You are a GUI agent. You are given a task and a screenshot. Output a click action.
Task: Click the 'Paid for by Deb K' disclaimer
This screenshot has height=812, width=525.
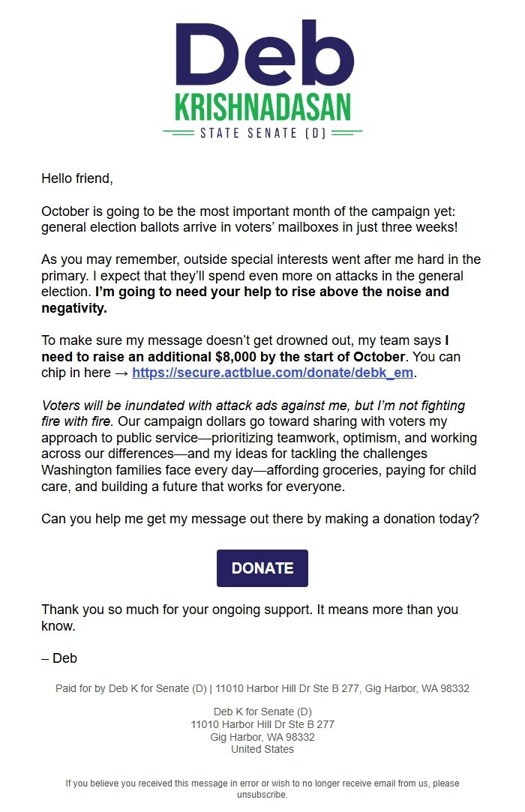click(x=262, y=688)
